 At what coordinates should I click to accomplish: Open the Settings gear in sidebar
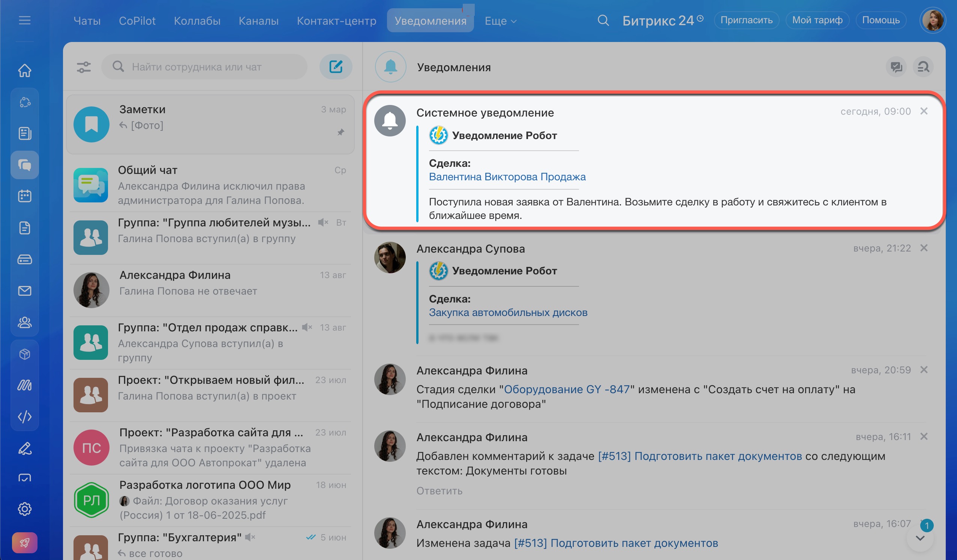(x=25, y=509)
